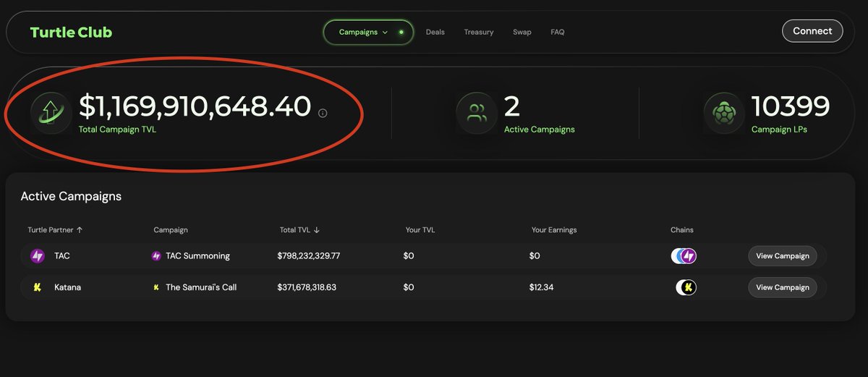The height and width of the screenshot is (377, 868).
Task: Click the $12.34 earnings value
Action: click(x=541, y=287)
